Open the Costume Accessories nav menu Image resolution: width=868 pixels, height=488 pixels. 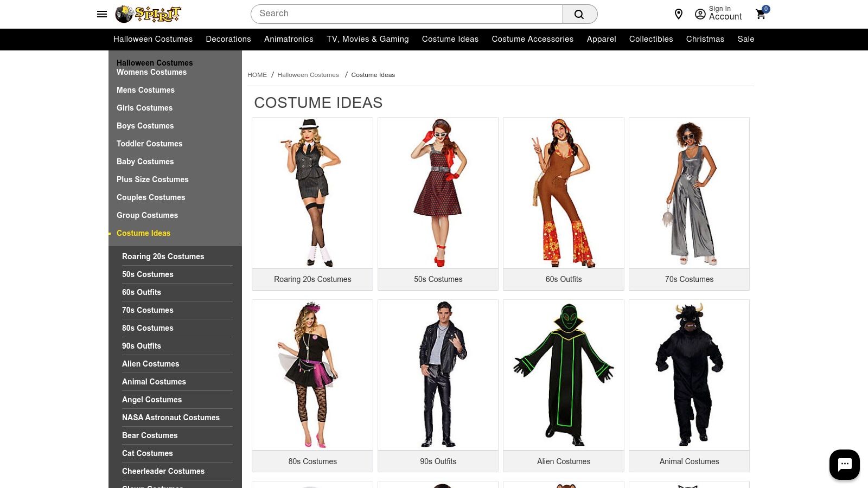click(x=533, y=39)
